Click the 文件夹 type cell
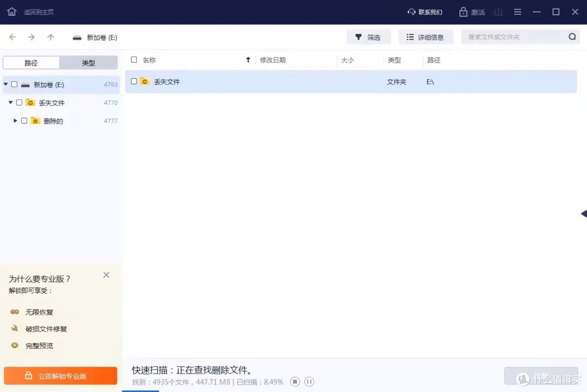This screenshot has height=392, width=587. click(x=396, y=82)
